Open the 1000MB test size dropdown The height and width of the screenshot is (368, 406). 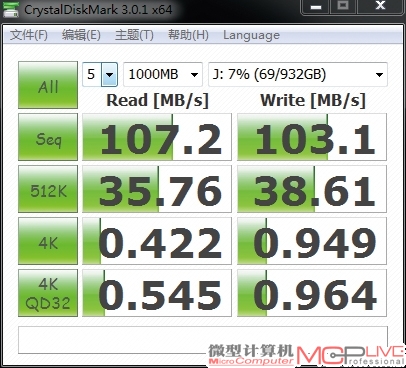[163, 74]
